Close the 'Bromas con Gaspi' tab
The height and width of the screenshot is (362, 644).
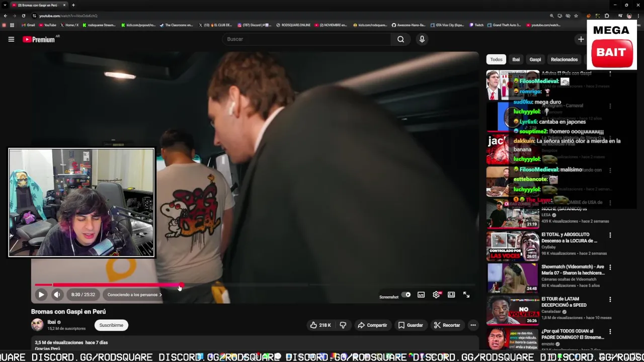point(64,5)
